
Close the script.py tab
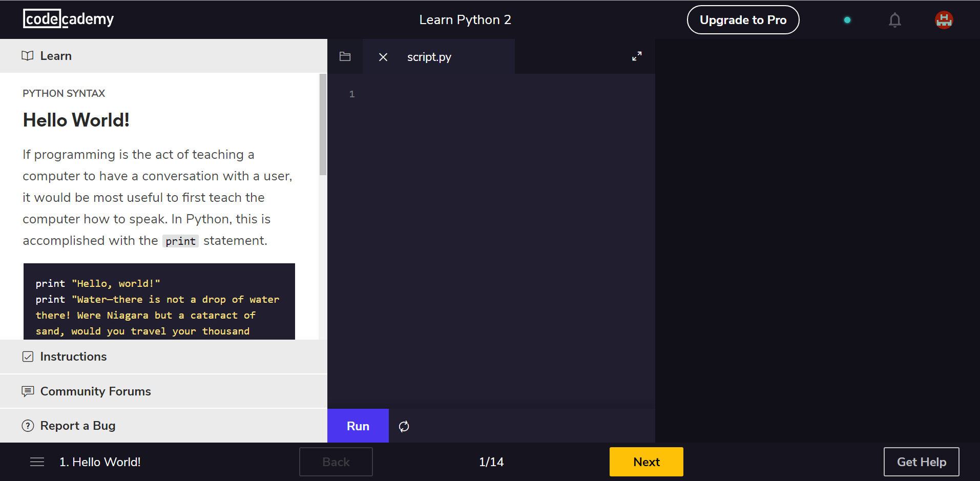[383, 57]
